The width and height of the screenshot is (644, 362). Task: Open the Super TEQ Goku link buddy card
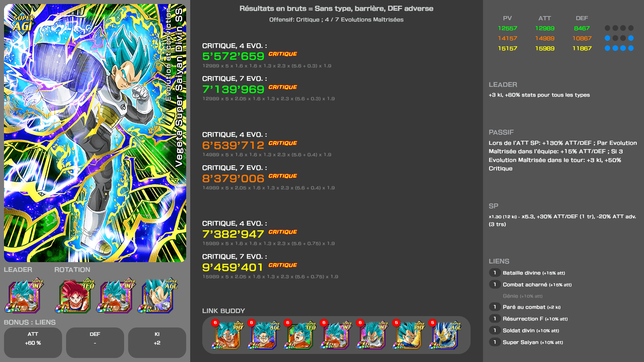pos(300,335)
